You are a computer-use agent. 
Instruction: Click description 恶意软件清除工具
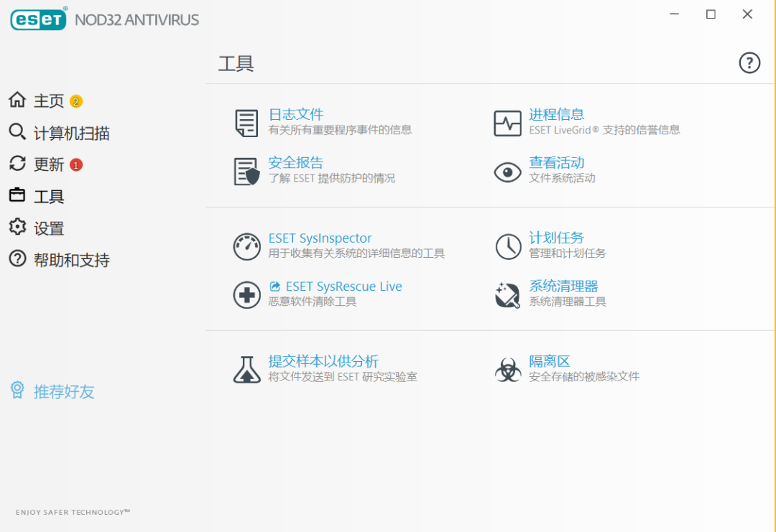[x=313, y=302]
